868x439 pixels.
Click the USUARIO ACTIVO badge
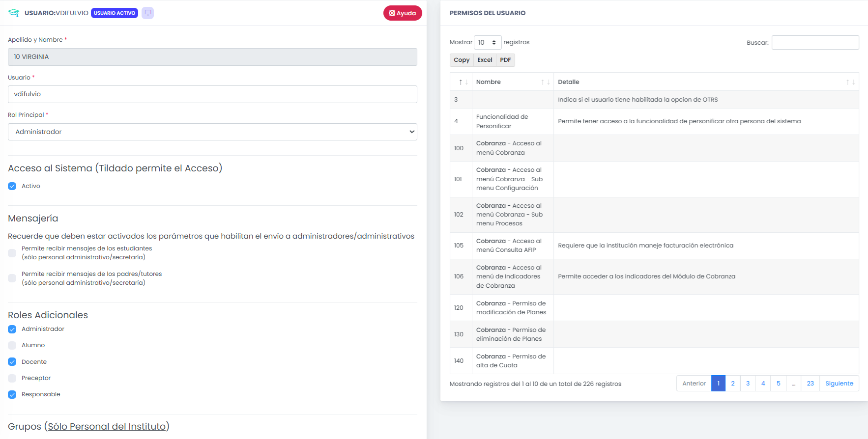point(115,13)
